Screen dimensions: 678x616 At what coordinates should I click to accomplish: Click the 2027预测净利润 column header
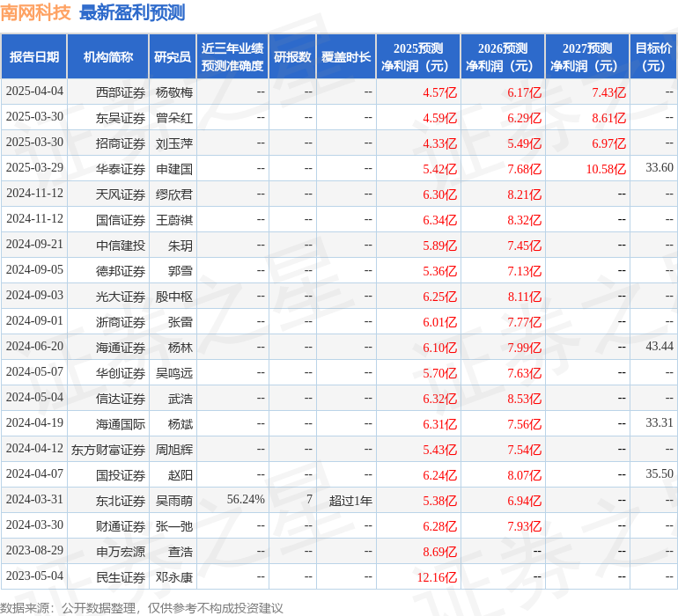587,57
